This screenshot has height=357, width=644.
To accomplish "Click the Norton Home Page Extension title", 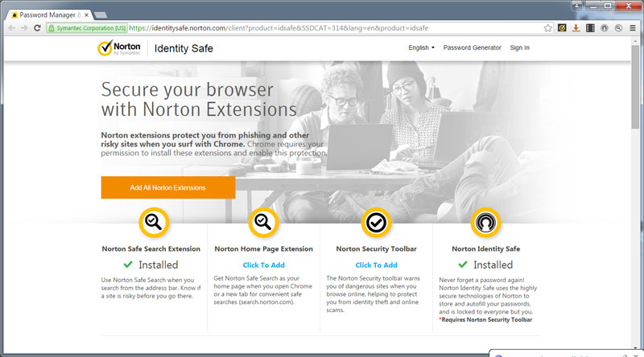I will tap(263, 248).
